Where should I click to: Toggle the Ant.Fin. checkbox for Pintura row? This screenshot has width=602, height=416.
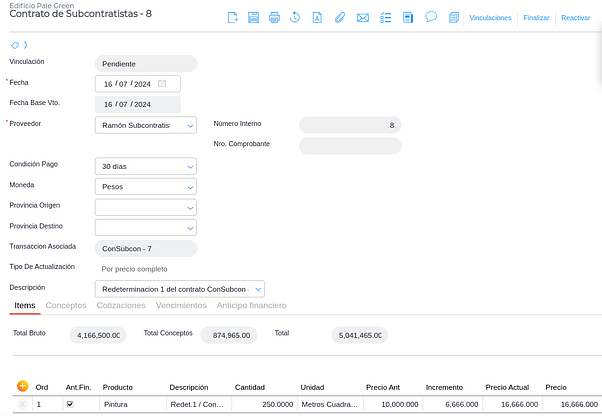(x=69, y=405)
